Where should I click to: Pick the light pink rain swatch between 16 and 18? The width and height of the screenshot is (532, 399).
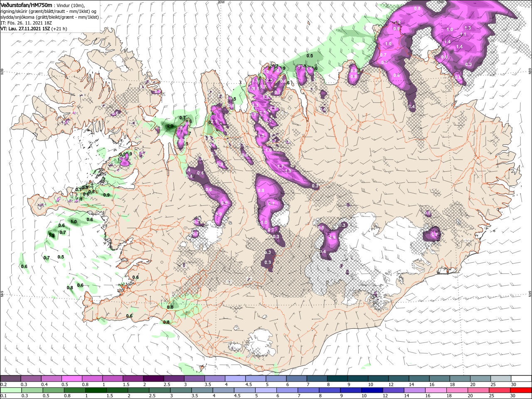point(436,390)
